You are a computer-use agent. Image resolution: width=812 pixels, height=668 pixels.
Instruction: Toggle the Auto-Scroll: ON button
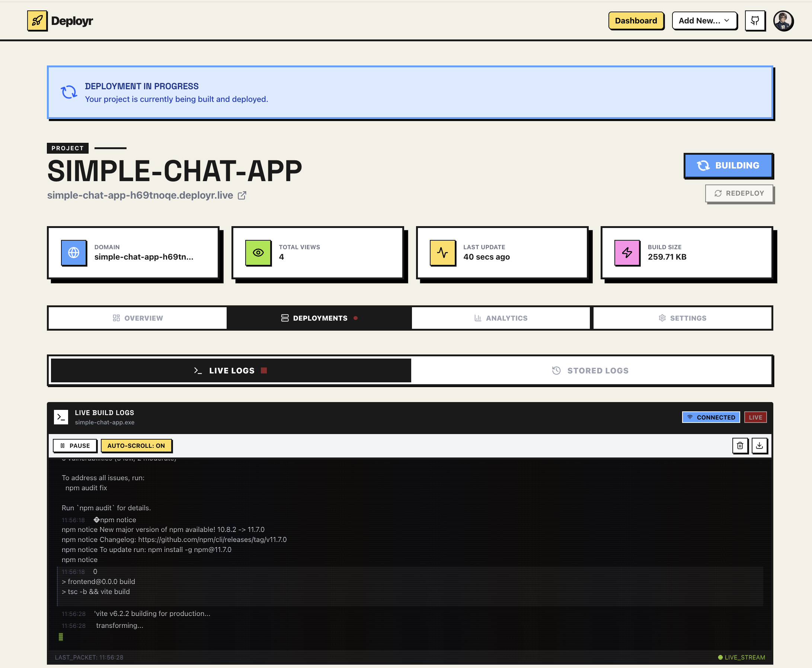(x=136, y=446)
